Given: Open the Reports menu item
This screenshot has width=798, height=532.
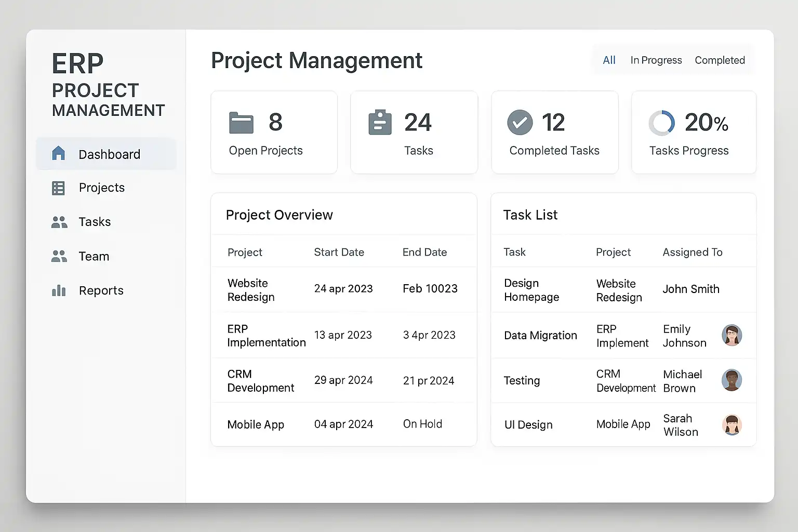Looking at the screenshot, I should [x=101, y=290].
